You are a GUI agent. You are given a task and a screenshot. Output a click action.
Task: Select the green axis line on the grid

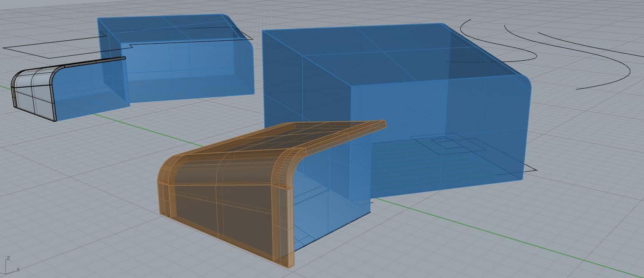tap(499, 234)
